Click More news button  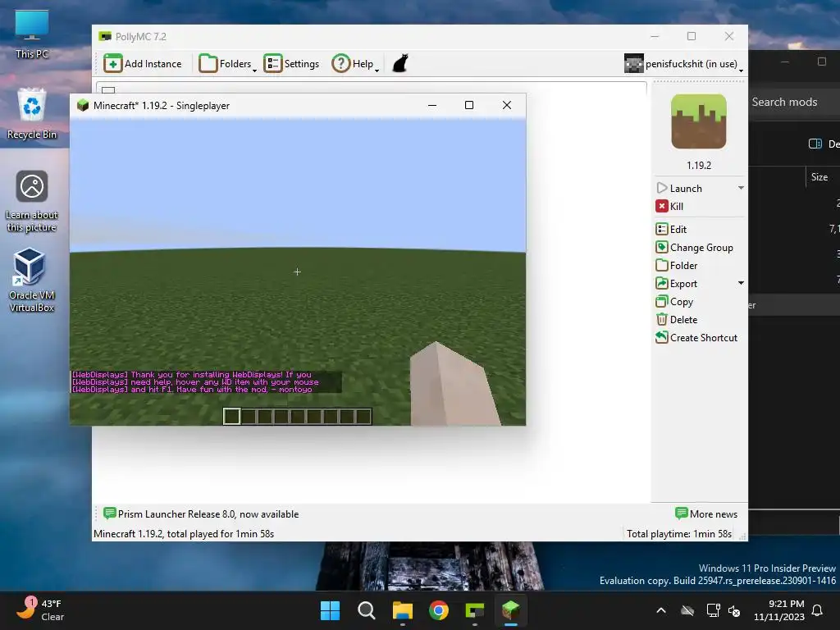(706, 514)
